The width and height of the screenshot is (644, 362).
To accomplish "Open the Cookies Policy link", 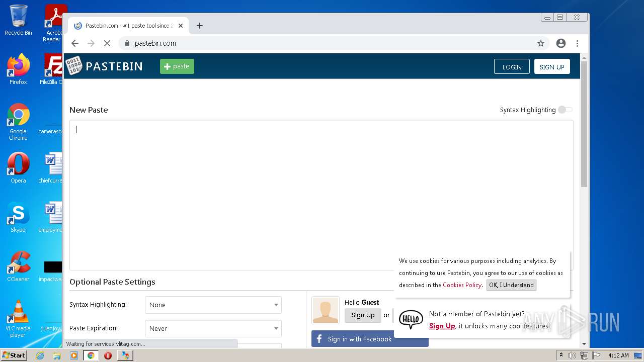I will [462, 285].
